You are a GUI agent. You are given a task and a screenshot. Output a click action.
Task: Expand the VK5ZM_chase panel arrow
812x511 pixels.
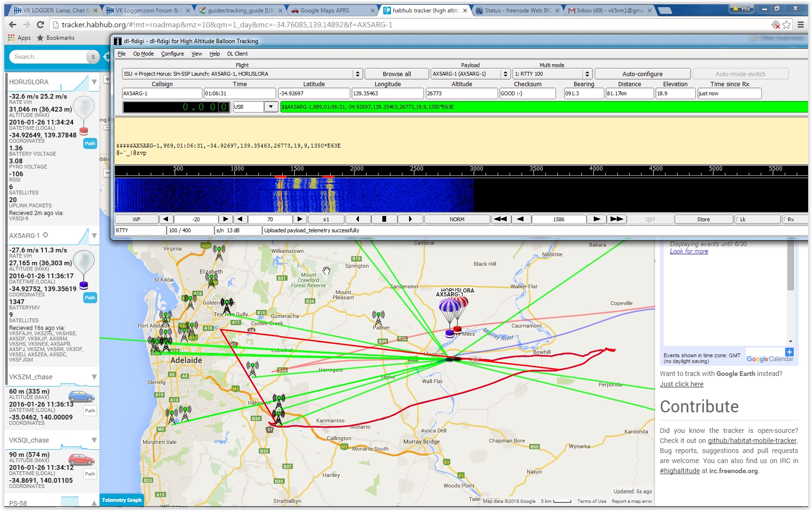click(94, 377)
